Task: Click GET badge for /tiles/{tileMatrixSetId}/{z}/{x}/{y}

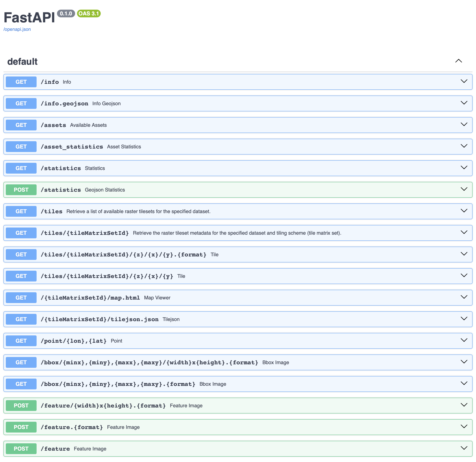Action: click(21, 276)
